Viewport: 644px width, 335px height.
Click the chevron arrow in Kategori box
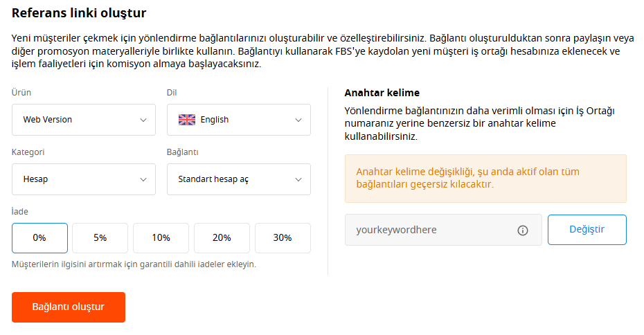143,179
